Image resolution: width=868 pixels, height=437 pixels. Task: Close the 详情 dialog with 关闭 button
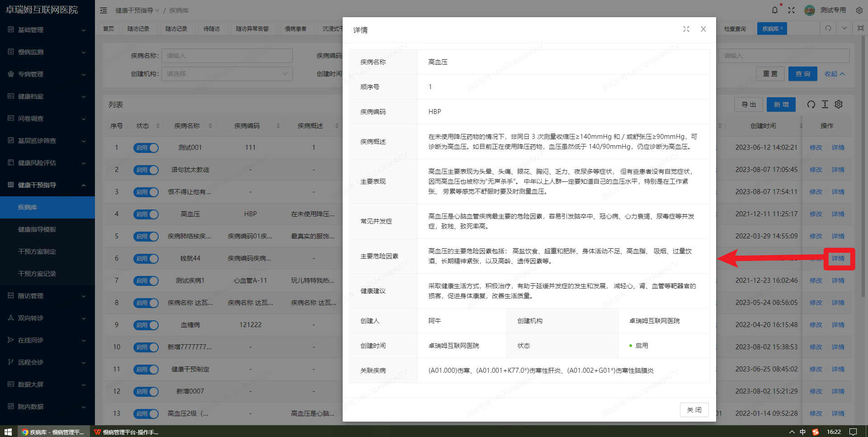(694, 410)
